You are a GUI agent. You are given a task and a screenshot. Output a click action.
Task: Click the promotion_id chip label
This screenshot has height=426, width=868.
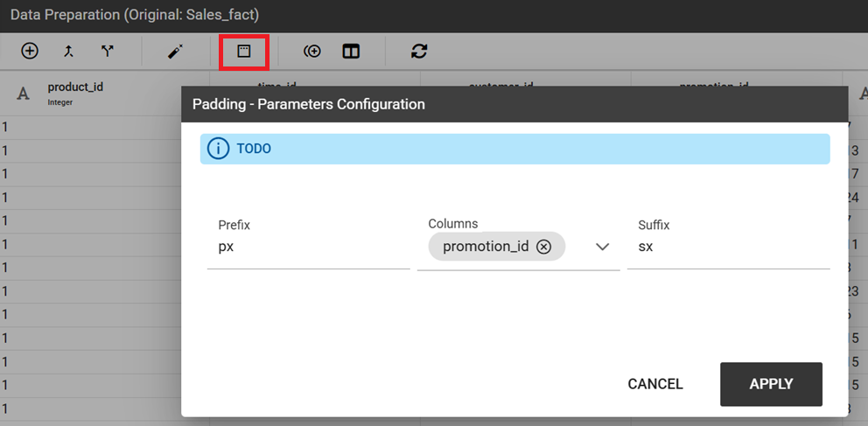click(486, 247)
